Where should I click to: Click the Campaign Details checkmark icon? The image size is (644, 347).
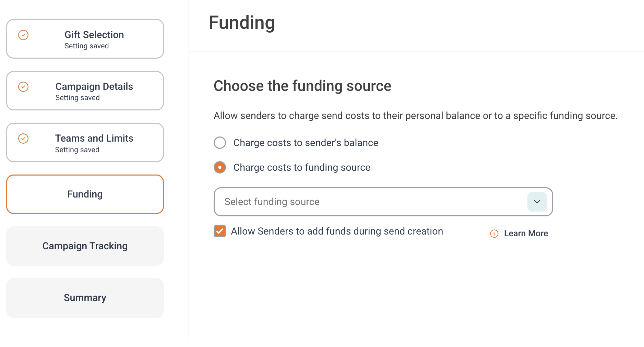click(x=23, y=87)
